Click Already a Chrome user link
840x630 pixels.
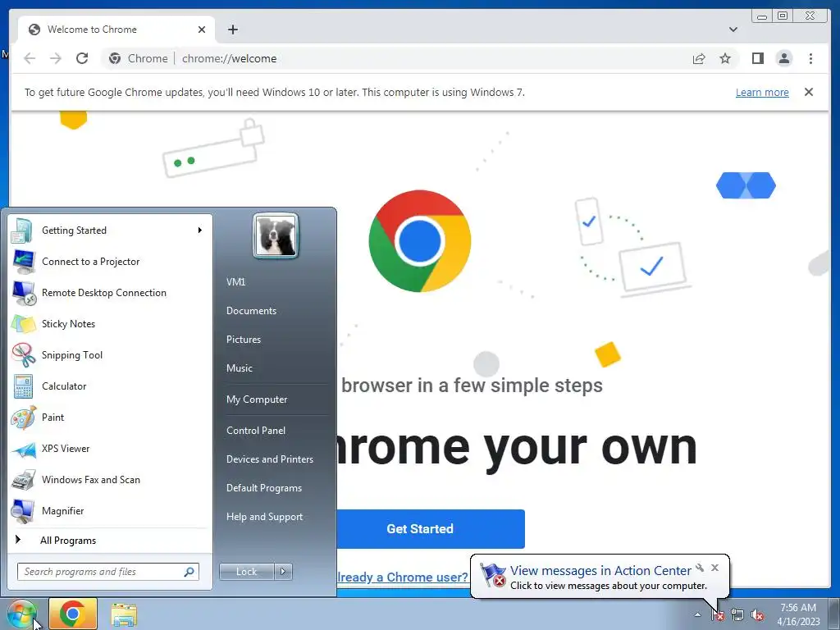(x=402, y=577)
